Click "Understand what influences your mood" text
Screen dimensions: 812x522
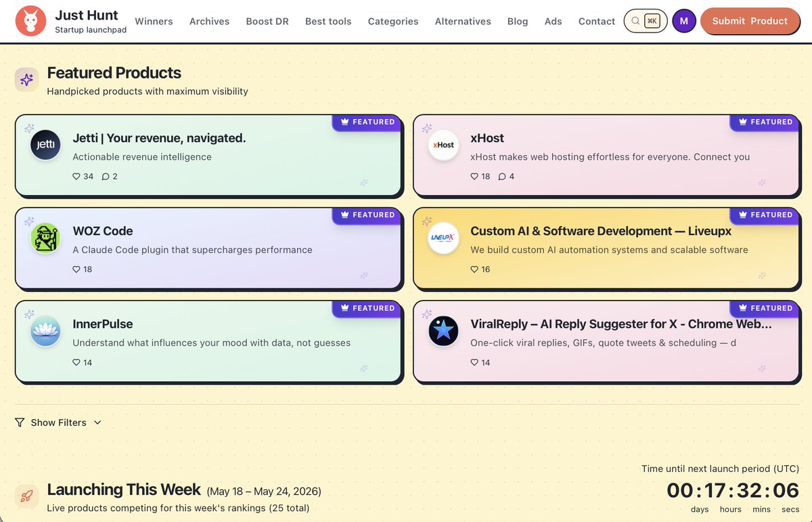[x=212, y=343]
